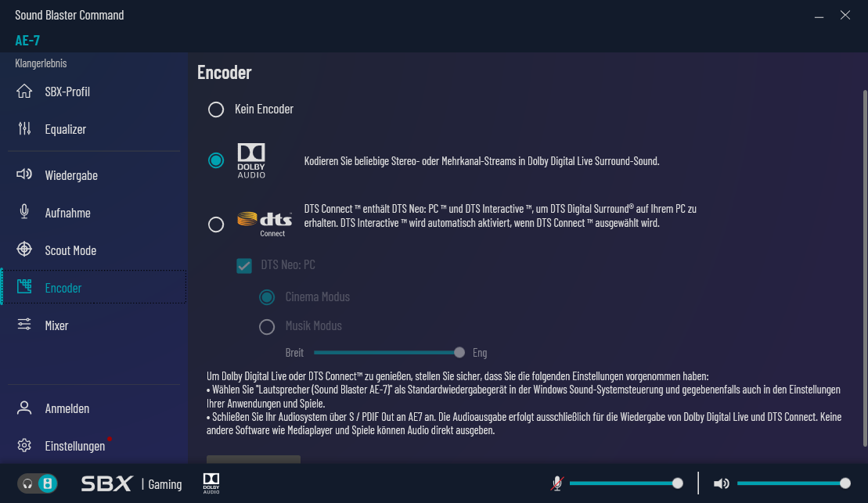Click the Mixer sliders icon
This screenshot has height=503, width=868.
point(24,325)
